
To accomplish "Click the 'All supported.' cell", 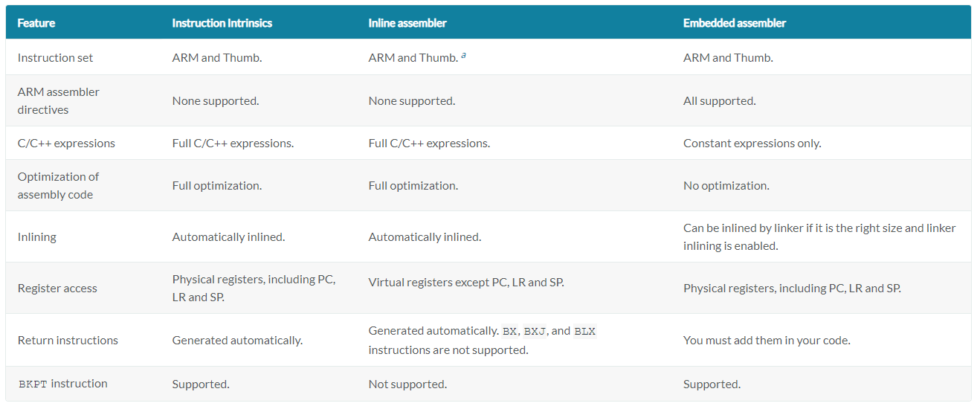I will pyautogui.click(x=720, y=100).
